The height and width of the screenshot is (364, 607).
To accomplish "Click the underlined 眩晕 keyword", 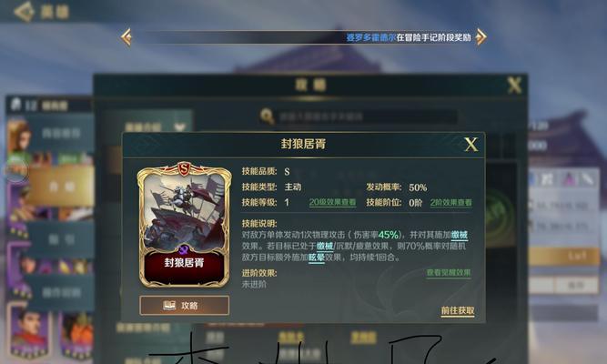I will coord(317,258).
